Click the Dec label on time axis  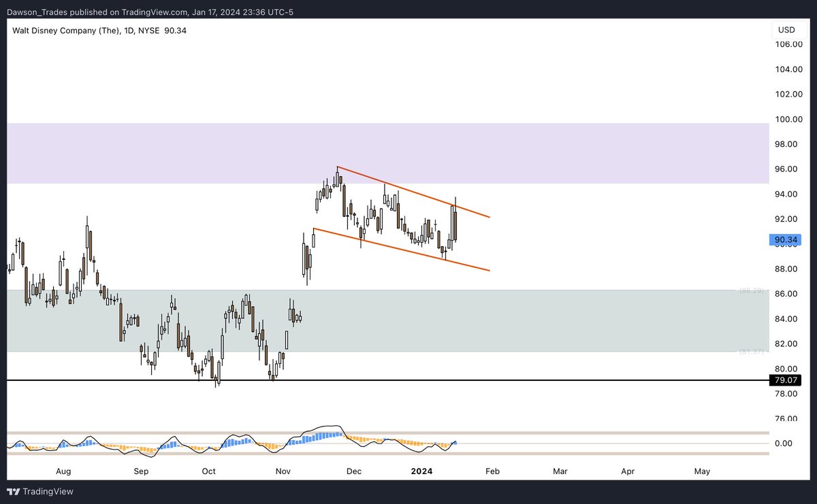tap(354, 471)
